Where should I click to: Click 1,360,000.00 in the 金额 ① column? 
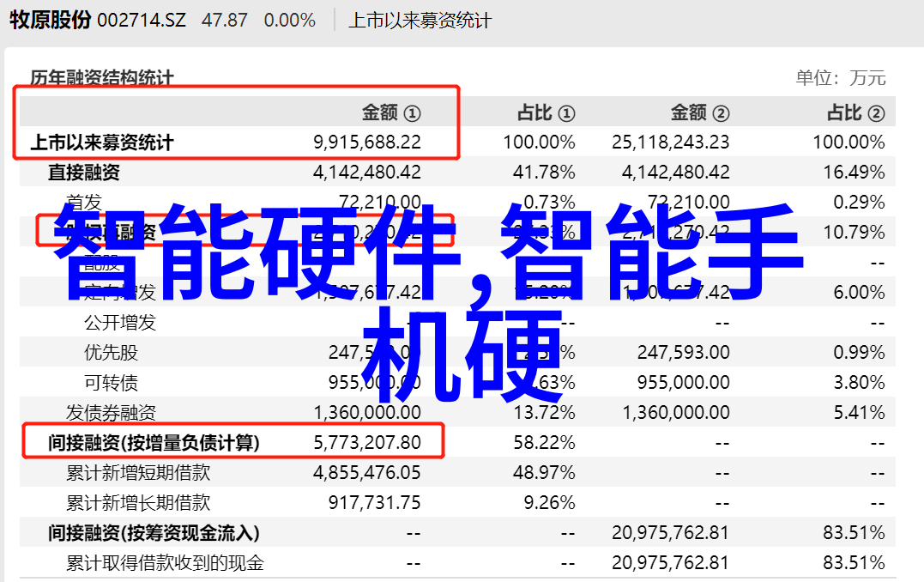(367, 413)
